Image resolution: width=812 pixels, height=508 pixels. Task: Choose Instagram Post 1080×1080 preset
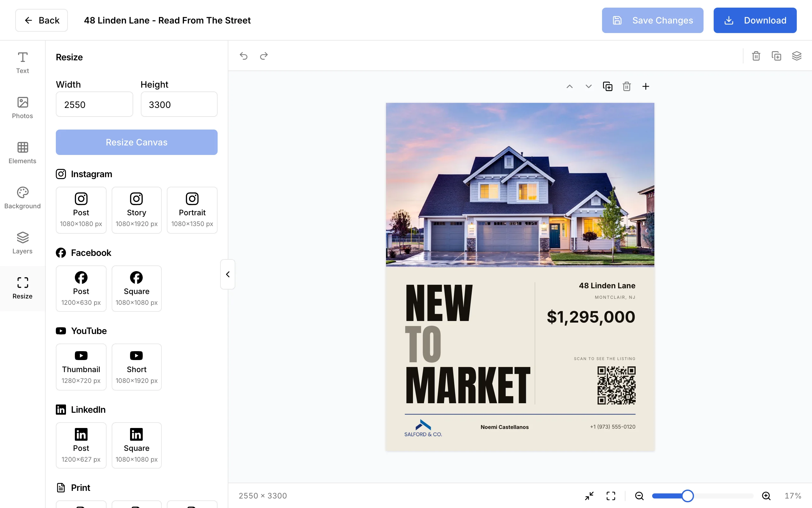(81, 210)
